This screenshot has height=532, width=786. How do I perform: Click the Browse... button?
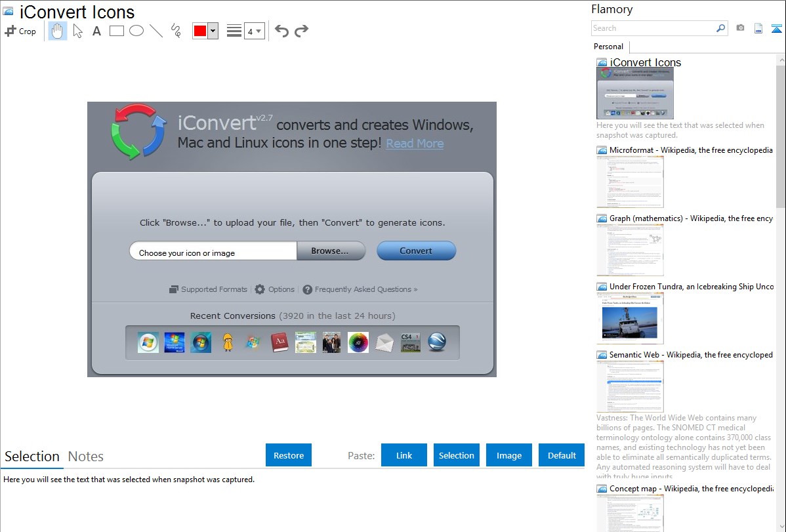[x=331, y=251]
